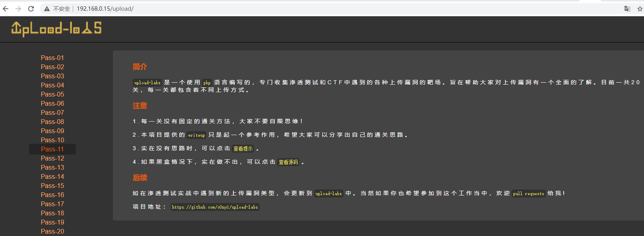Screen dimensions: 644x236
Task: Click the 查看提示 hint label
Action: [x=243, y=149]
